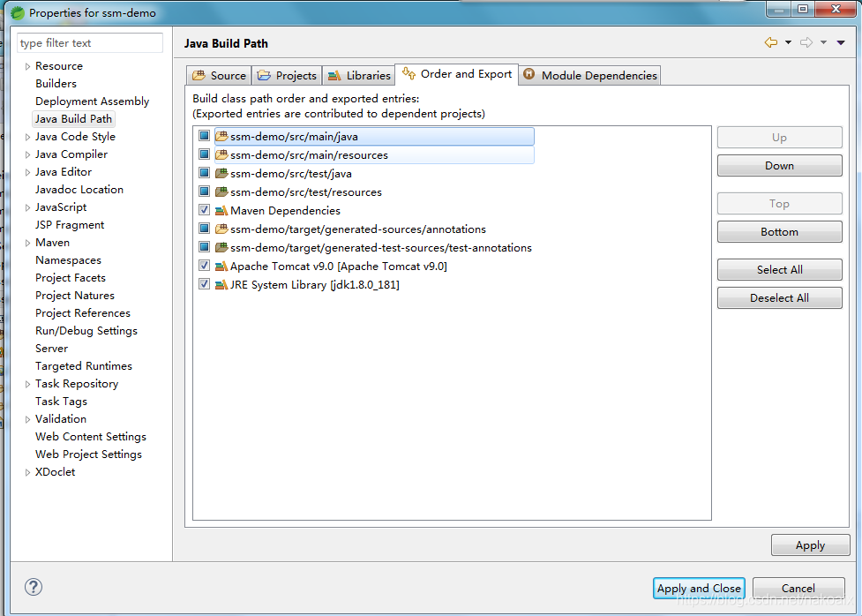The height and width of the screenshot is (616, 862).
Task: Open Run/Debug Settings page
Action: [86, 331]
